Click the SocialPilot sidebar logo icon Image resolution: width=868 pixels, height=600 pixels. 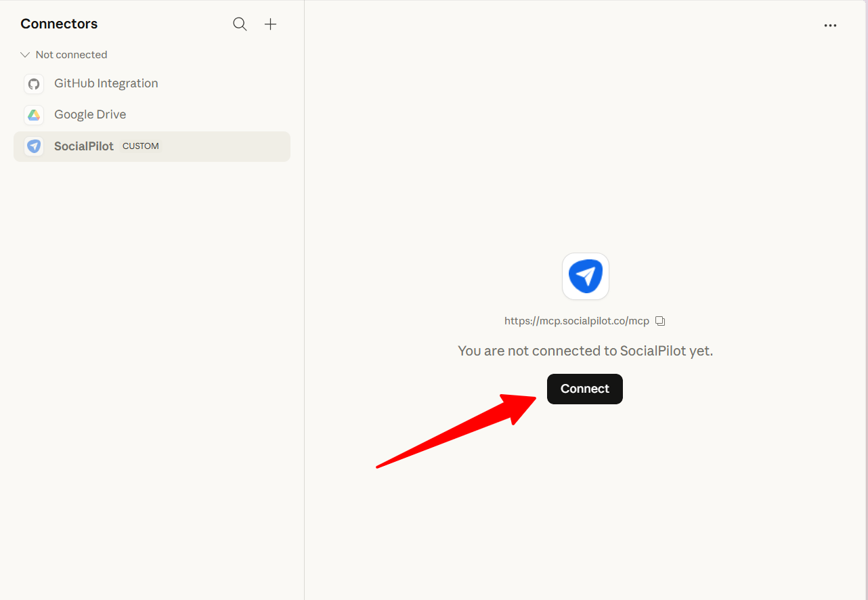34,146
